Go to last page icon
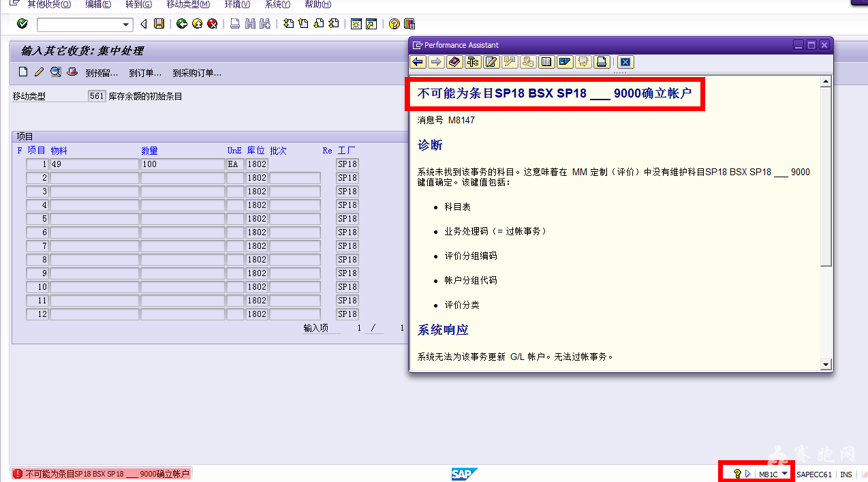The image size is (868, 482). (x=333, y=24)
